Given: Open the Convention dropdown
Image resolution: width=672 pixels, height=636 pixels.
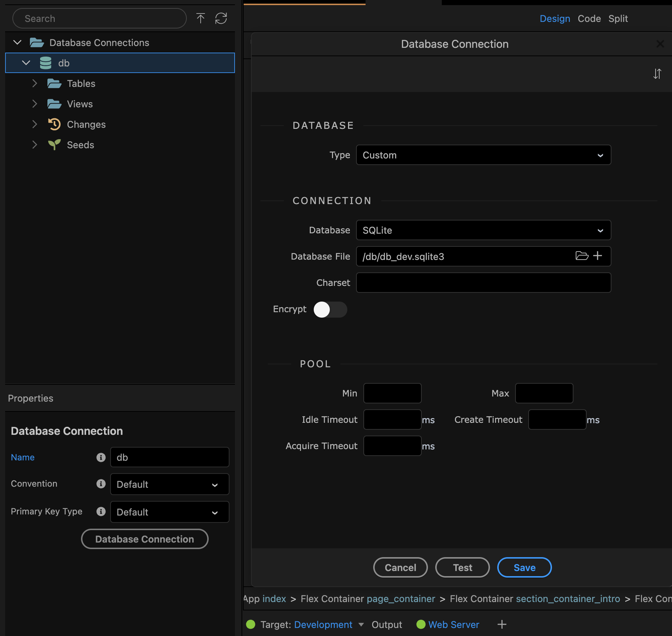Looking at the screenshot, I should click(170, 484).
